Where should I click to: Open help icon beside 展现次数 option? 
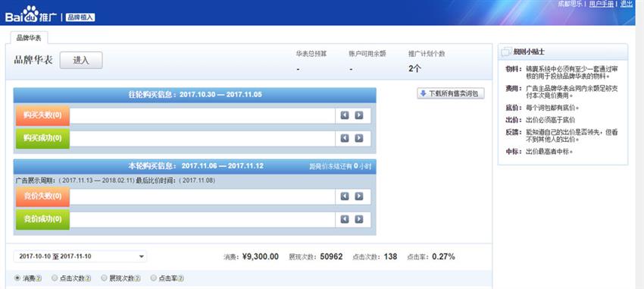pyautogui.click(x=137, y=278)
